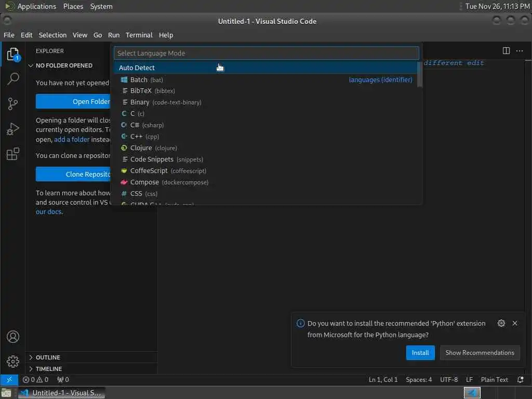This screenshot has width=532, height=399.
Task: Open the Selection menu
Action: click(52, 35)
